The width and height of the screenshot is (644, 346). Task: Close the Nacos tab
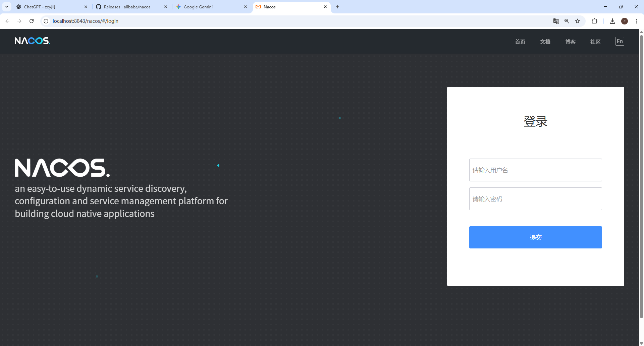[325, 7]
